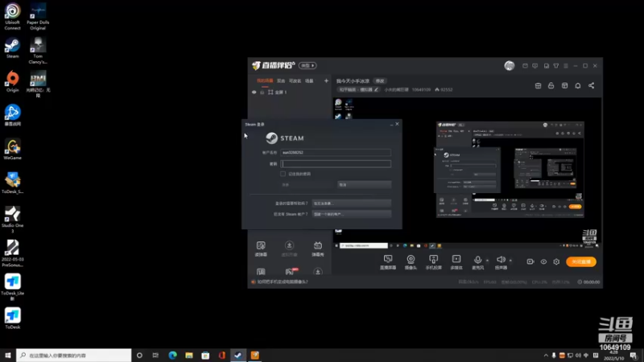Open Microsoft Store from the taskbar
Image resolution: width=644 pixels, height=362 pixels.
[x=205, y=356]
